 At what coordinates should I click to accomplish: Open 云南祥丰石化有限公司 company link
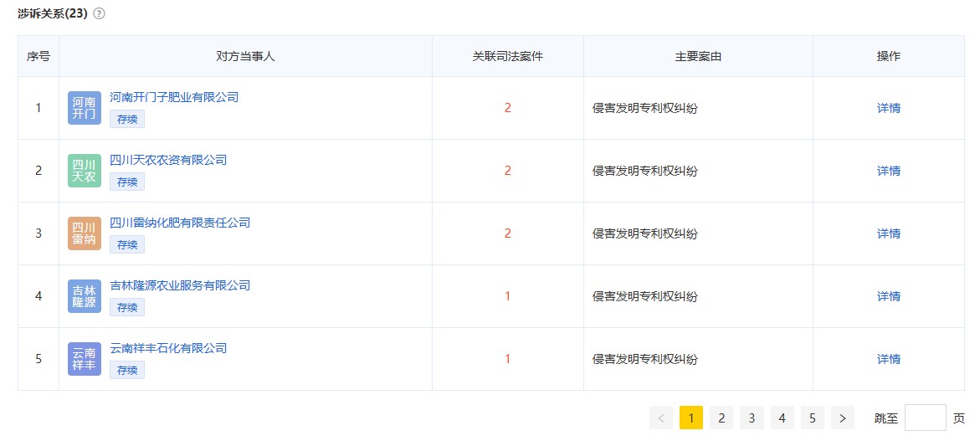click(168, 348)
